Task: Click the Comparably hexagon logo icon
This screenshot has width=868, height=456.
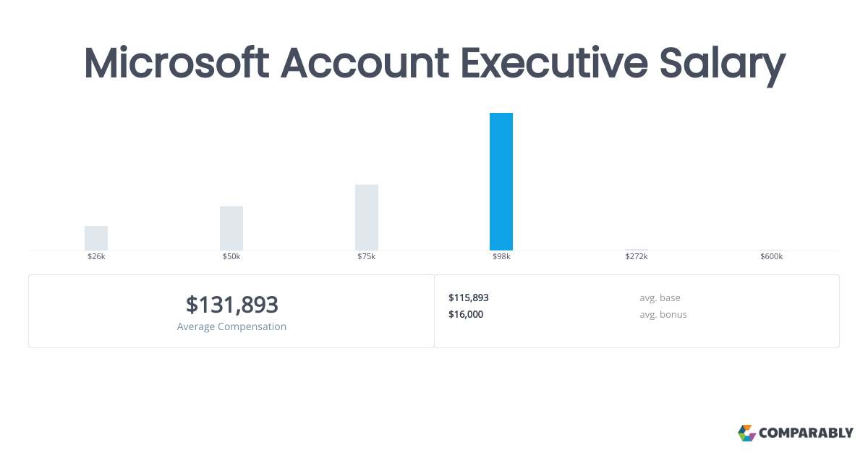Action: coord(746,433)
